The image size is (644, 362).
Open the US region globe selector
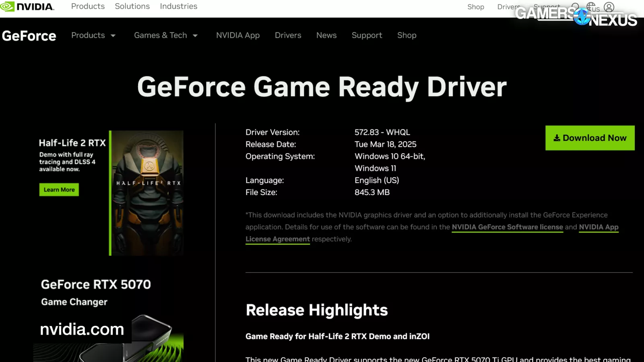592,7
